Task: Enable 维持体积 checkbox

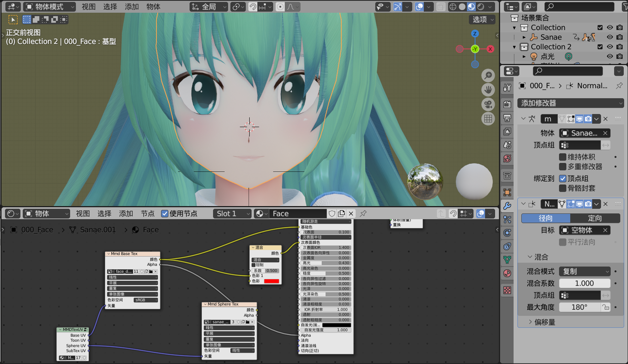Action: pyautogui.click(x=562, y=156)
